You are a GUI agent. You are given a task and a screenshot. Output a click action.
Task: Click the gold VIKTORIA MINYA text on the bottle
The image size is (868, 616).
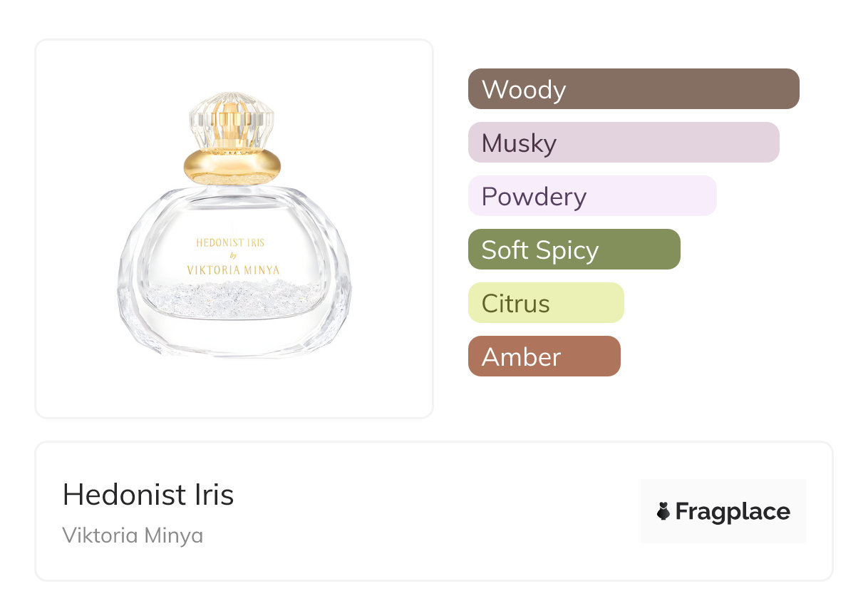(233, 270)
